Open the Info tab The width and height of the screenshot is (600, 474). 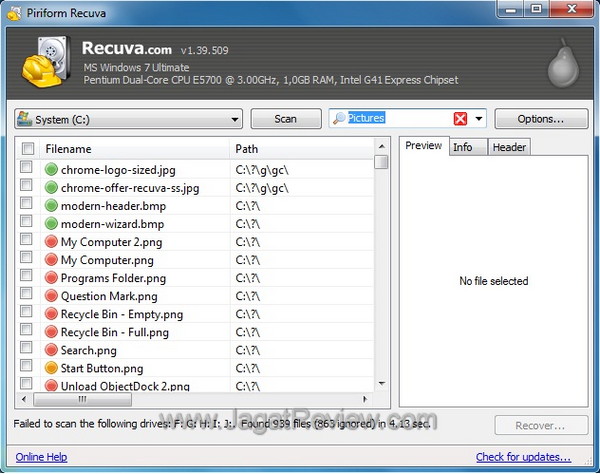point(468,147)
